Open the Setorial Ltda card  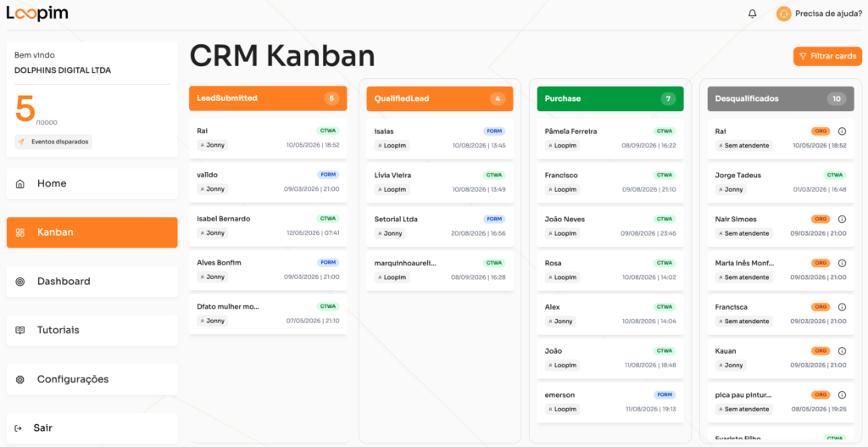point(440,226)
